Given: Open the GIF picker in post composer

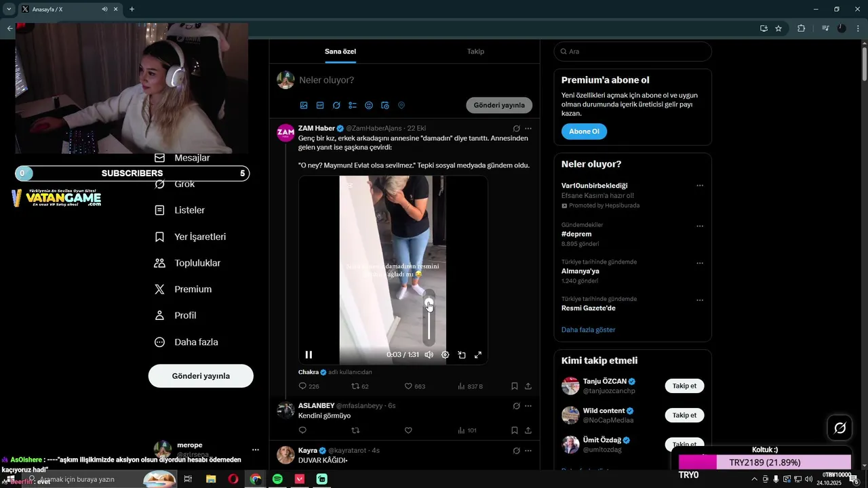Looking at the screenshot, I should click(x=320, y=106).
